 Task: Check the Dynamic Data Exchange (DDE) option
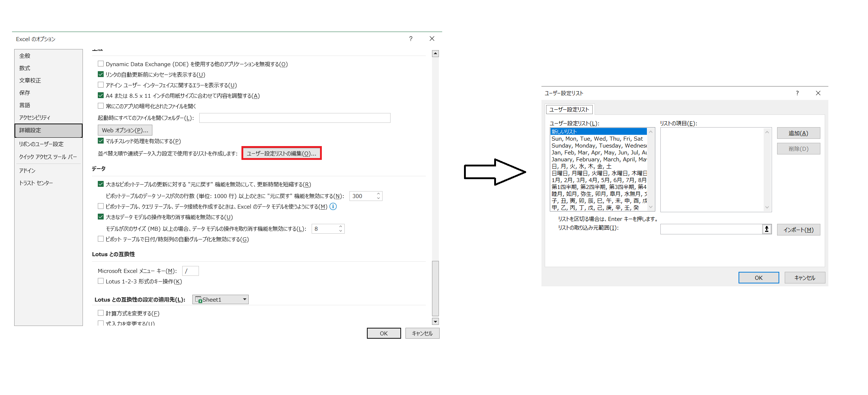[100, 64]
